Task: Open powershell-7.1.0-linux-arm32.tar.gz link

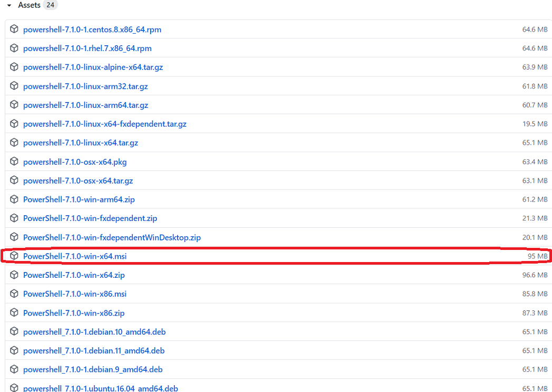Action: [85, 86]
